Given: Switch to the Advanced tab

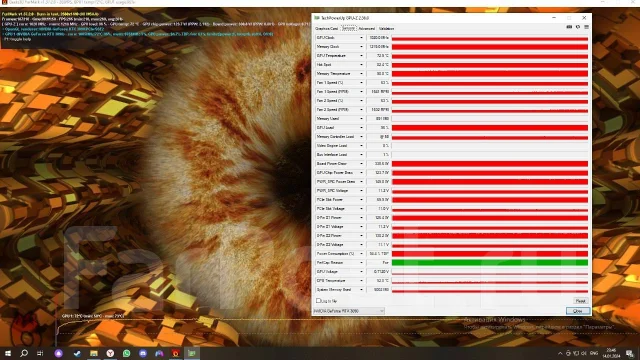Looking at the screenshot, I should click(x=367, y=29).
